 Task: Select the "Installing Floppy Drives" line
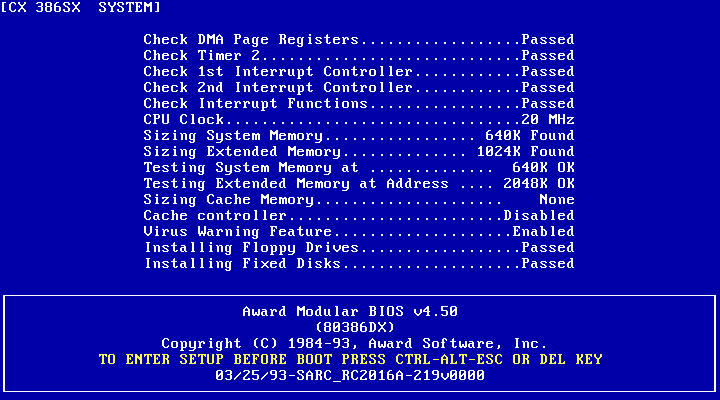359,248
